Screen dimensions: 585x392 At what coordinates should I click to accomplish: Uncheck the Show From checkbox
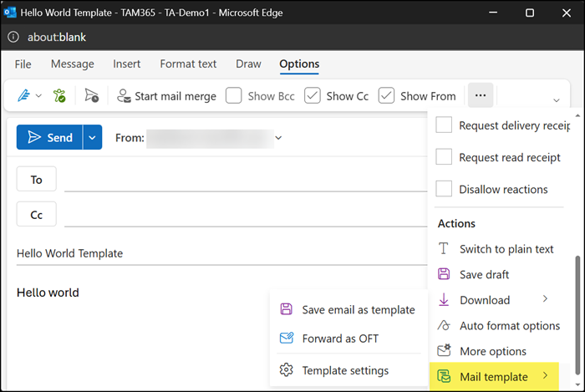coord(386,96)
